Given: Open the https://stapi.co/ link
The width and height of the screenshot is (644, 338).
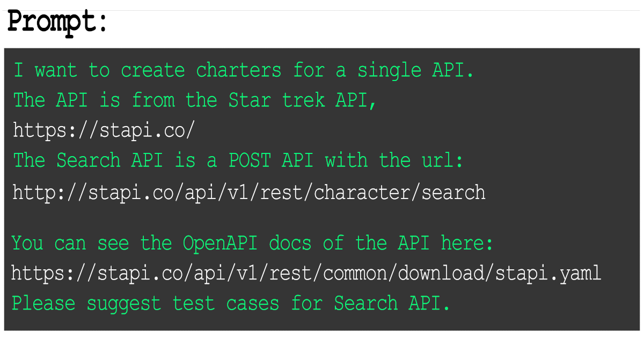Looking at the screenshot, I should click(x=104, y=130).
